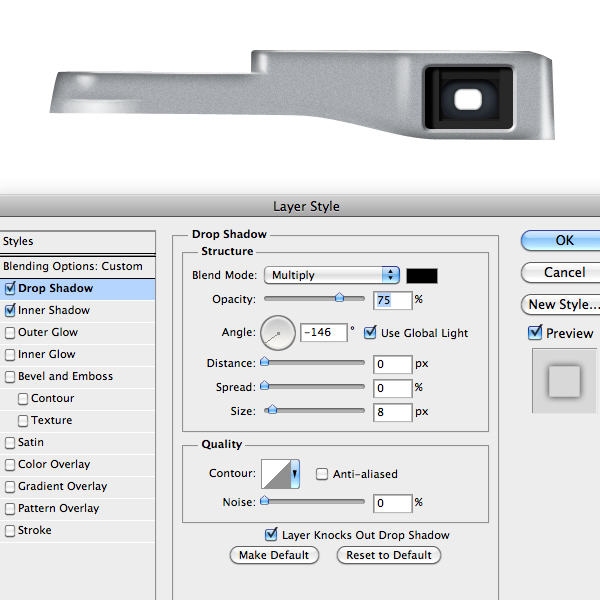
Task: Enable the Contour sub-option checkbox
Action: [x=23, y=399]
